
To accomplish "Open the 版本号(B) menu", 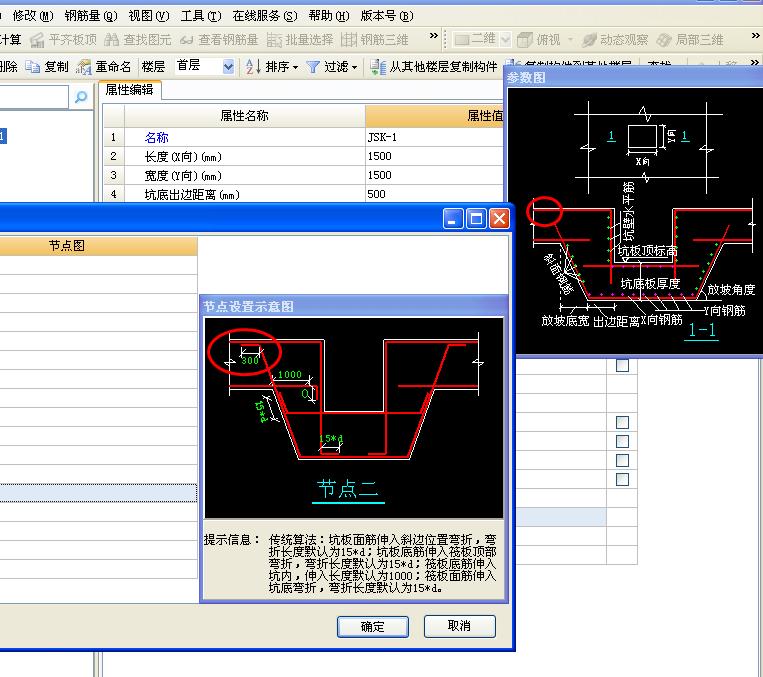I will tap(387, 16).
